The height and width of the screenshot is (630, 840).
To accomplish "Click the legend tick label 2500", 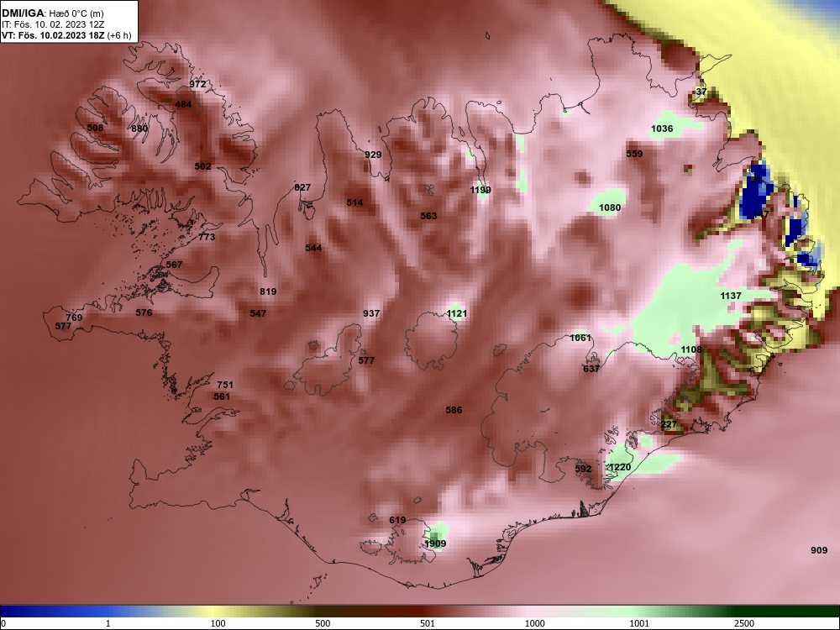I will coord(744,623).
